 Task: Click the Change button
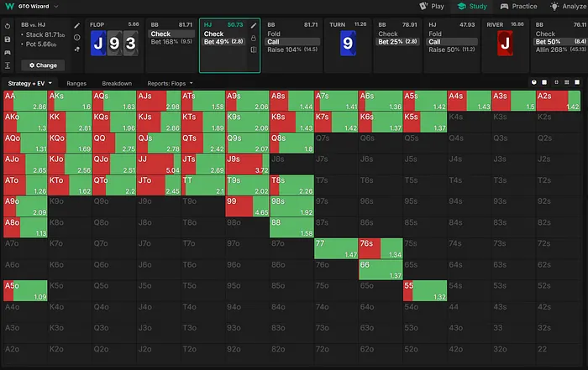click(42, 65)
